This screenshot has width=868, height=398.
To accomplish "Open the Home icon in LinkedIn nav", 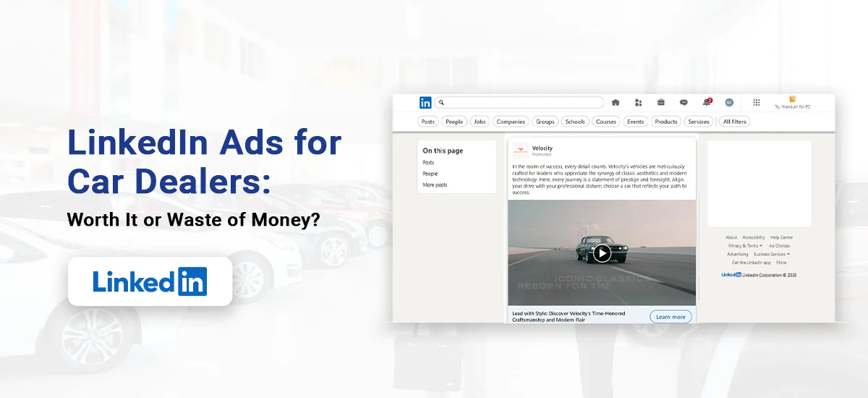I will [616, 103].
